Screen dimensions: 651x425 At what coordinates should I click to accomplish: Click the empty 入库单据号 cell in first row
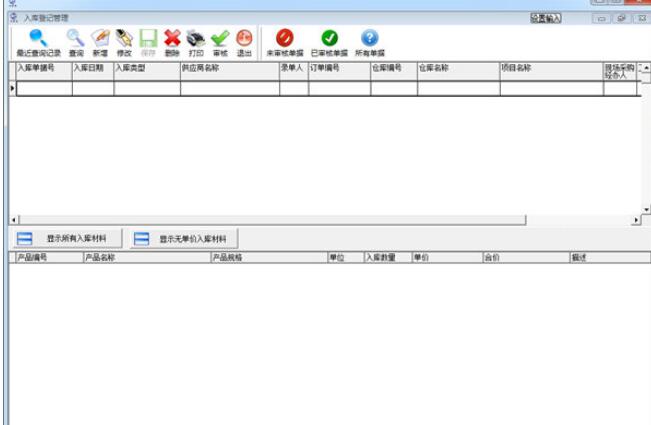tap(44, 88)
